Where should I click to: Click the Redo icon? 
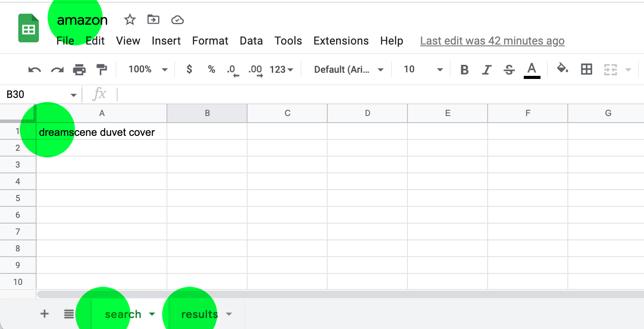57,69
